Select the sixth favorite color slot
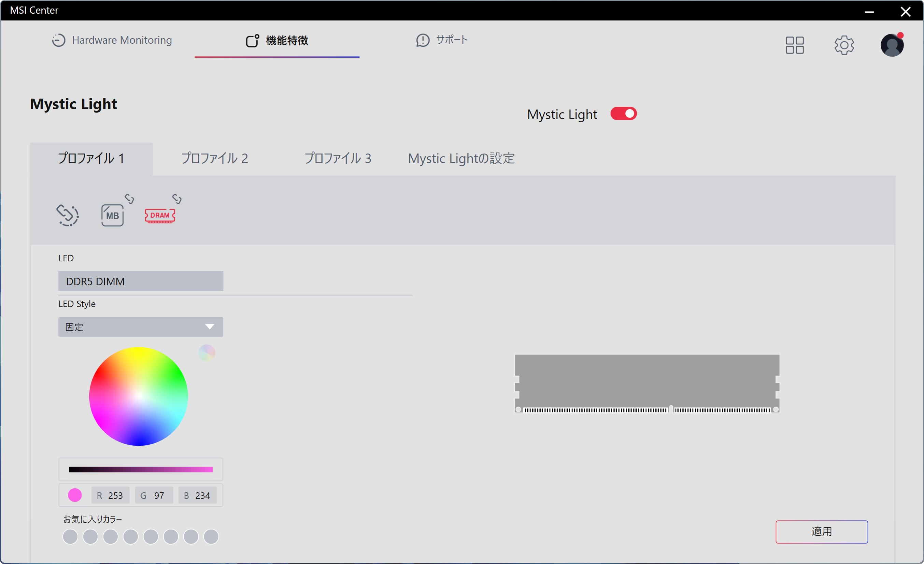The height and width of the screenshot is (564, 924). point(171,537)
